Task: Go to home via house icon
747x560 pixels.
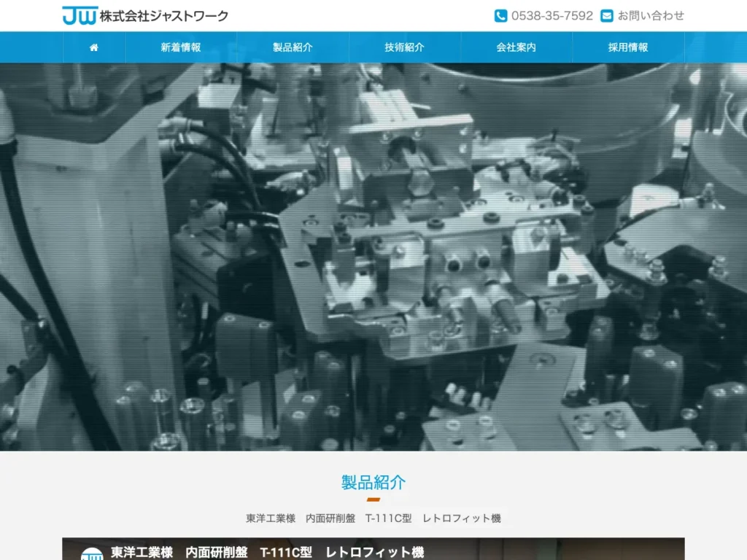Action: click(x=94, y=47)
